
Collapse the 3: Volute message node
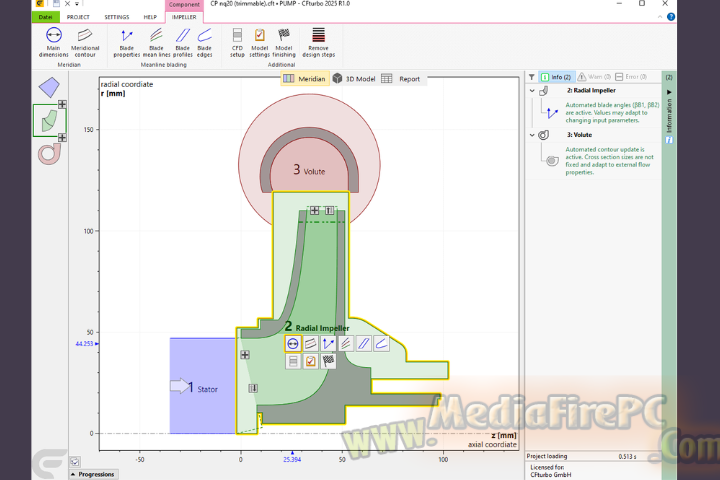(532, 135)
